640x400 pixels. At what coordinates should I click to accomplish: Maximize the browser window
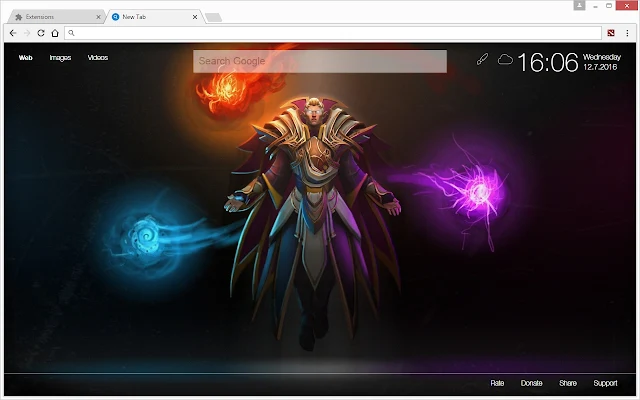(609, 6)
